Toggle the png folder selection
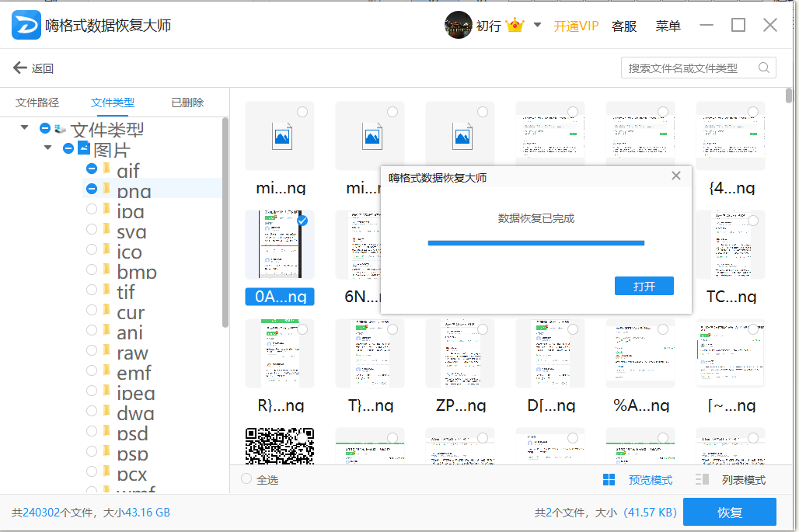This screenshot has height=532, width=799. (x=92, y=189)
